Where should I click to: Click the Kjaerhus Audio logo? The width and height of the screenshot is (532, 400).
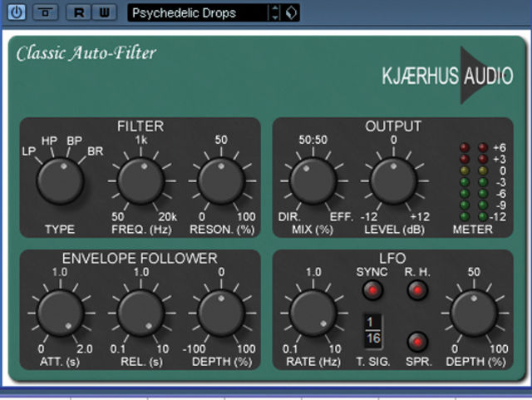(x=448, y=76)
